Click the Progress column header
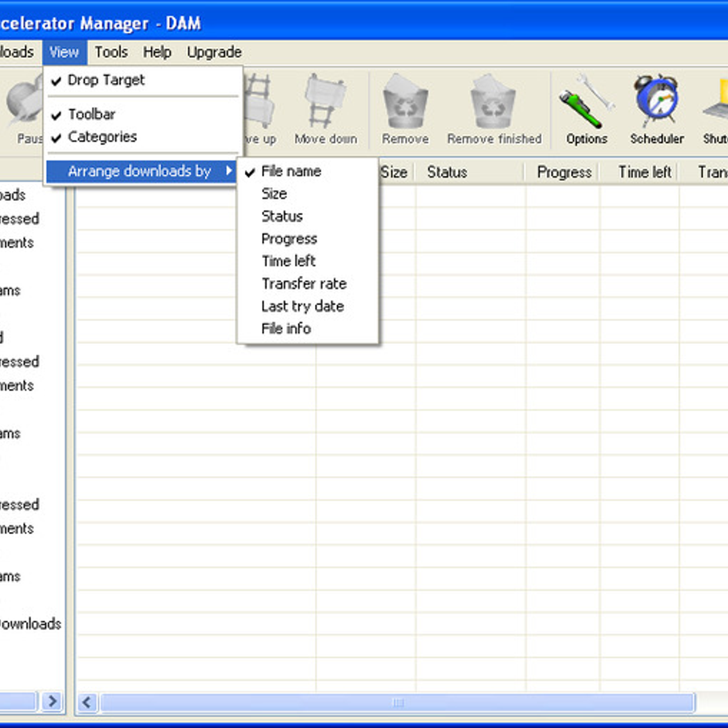The image size is (728, 728). click(x=562, y=172)
